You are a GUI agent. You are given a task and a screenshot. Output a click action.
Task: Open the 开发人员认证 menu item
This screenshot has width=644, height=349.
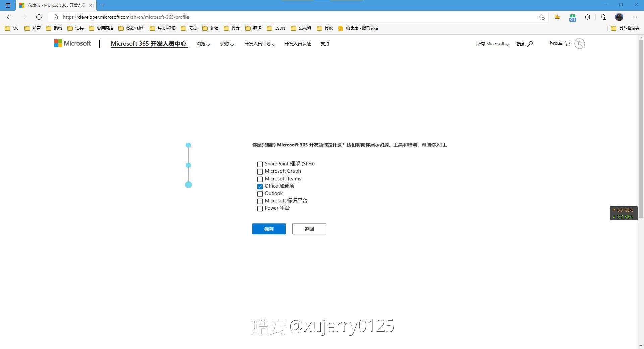click(298, 44)
